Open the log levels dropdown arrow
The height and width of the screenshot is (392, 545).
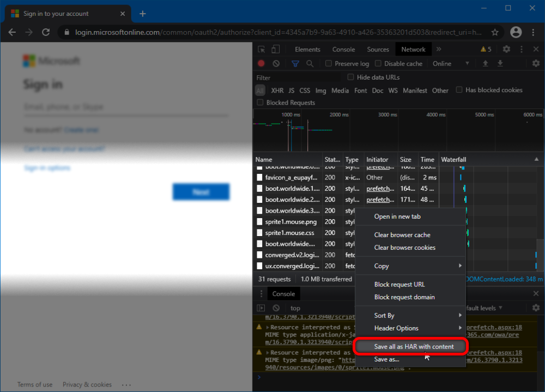pos(500,308)
